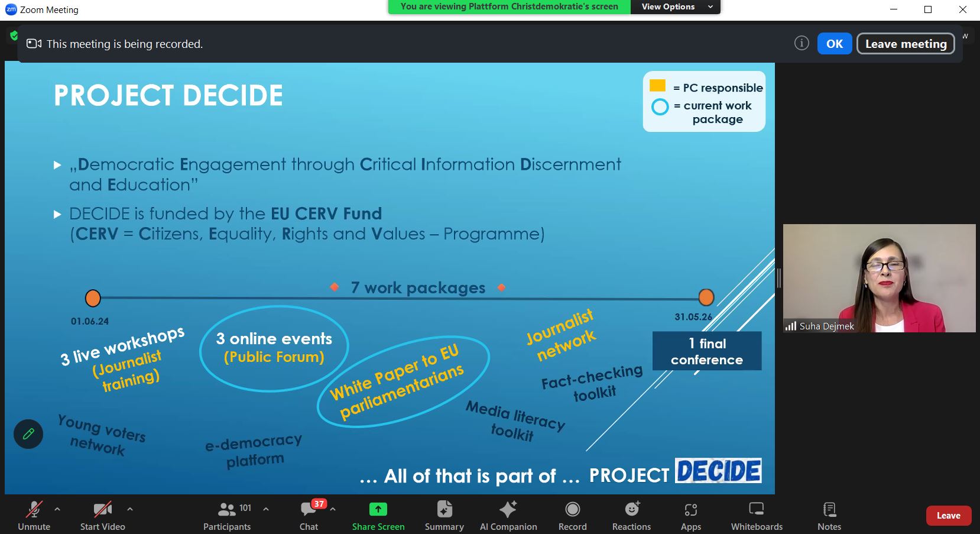Image resolution: width=980 pixels, height=534 pixels.
Task: Click the 'Media literacy toolkit' text
Action: click(x=514, y=421)
